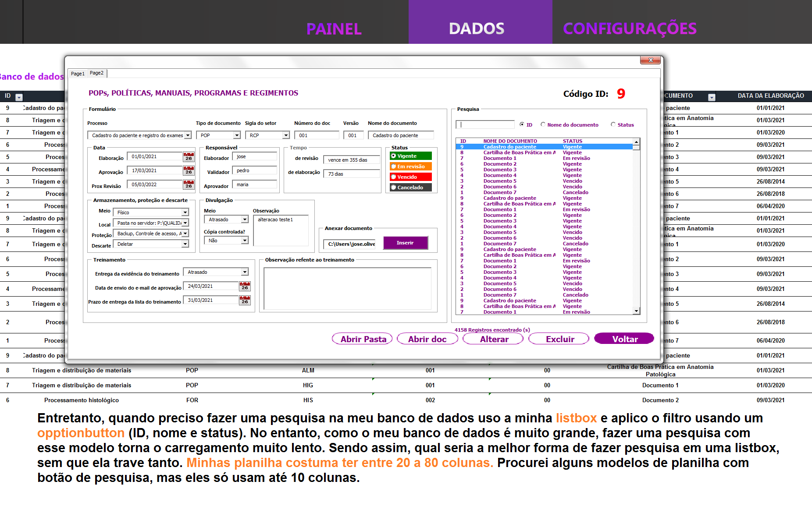Click the Divulgação observação text box
Image resolution: width=812 pixels, height=531 pixels.
(281, 230)
